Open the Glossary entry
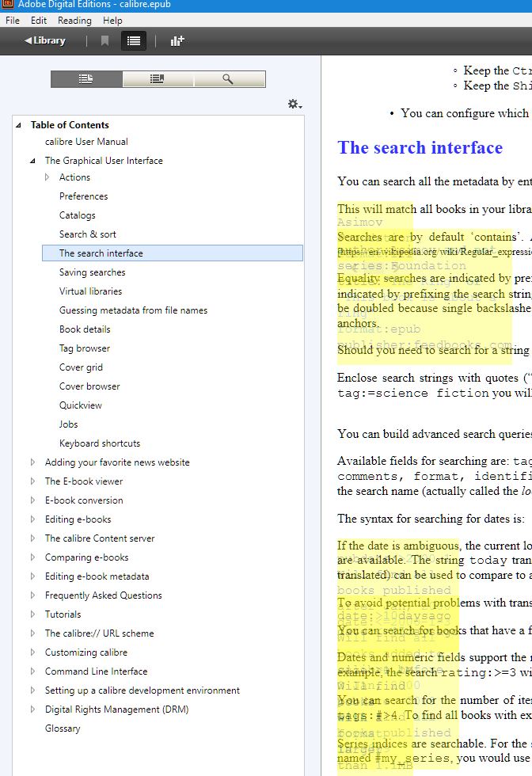The image size is (532, 776). coord(63,728)
